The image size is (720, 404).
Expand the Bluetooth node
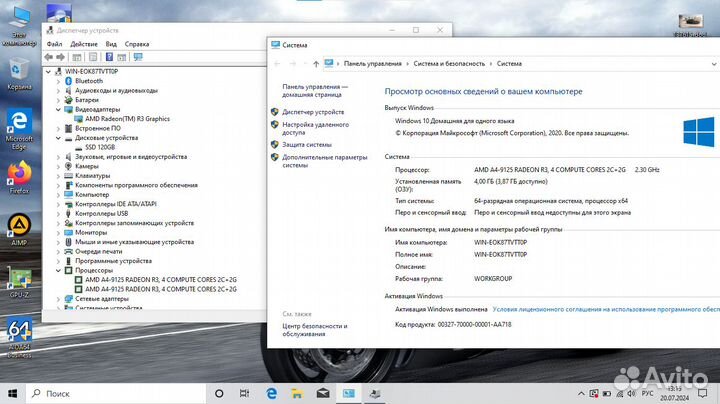pos(58,81)
